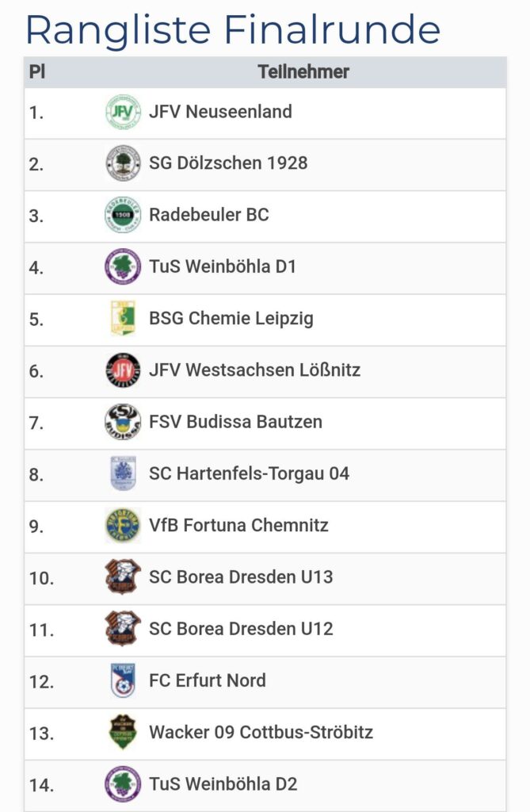Image resolution: width=530 pixels, height=812 pixels.
Task: Click the SC Borea Dresden U13 logo
Action: 123,577
